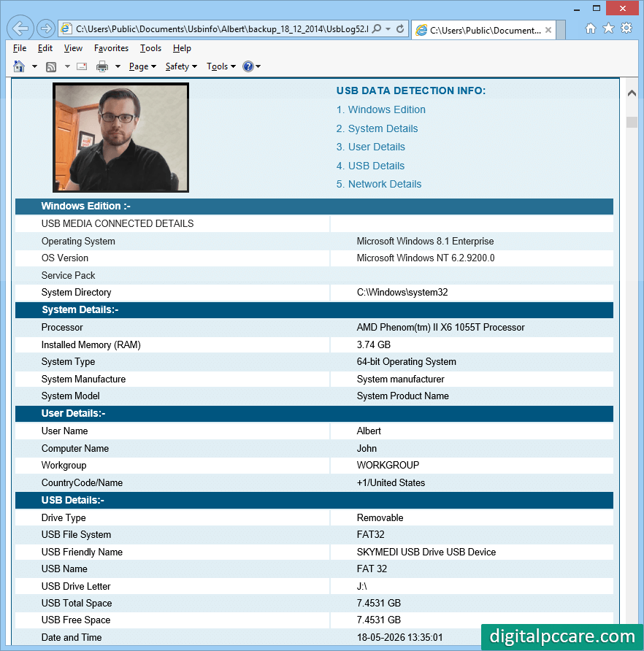Follow the '1. Windows Edition' link
The width and height of the screenshot is (644, 651).
380,109
